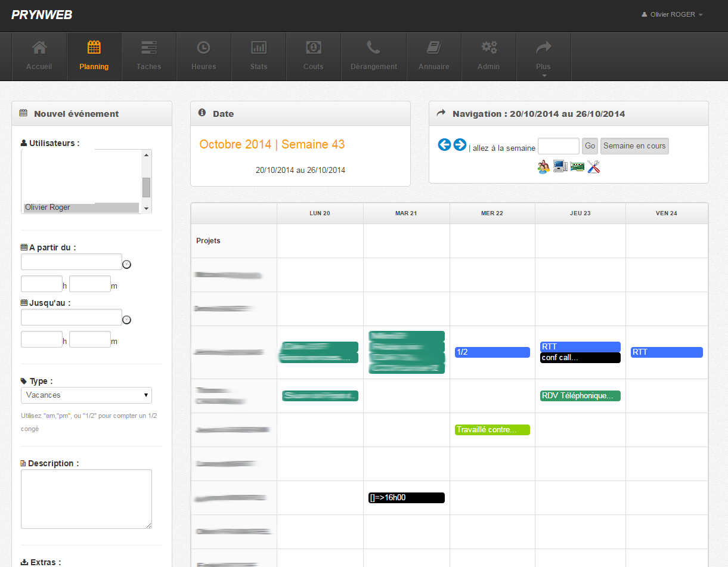Click clock icon next to 'Jusqu'au' field
The image size is (728, 567).
(126, 320)
